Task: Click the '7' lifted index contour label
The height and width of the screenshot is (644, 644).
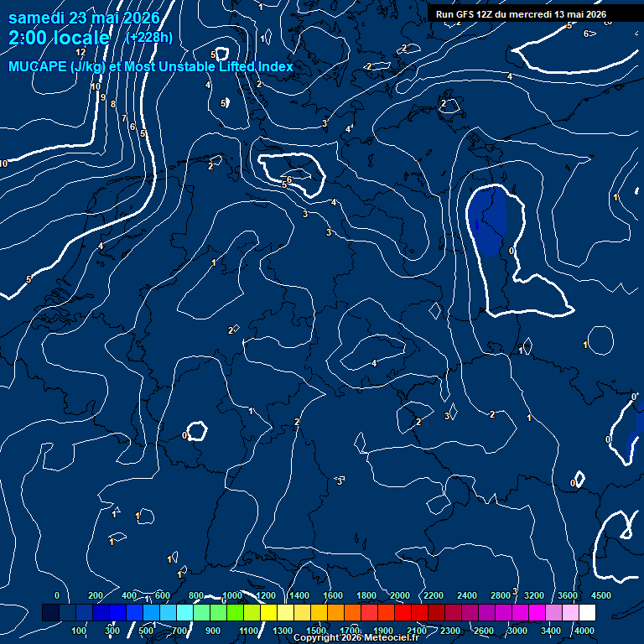Action: tap(124, 118)
